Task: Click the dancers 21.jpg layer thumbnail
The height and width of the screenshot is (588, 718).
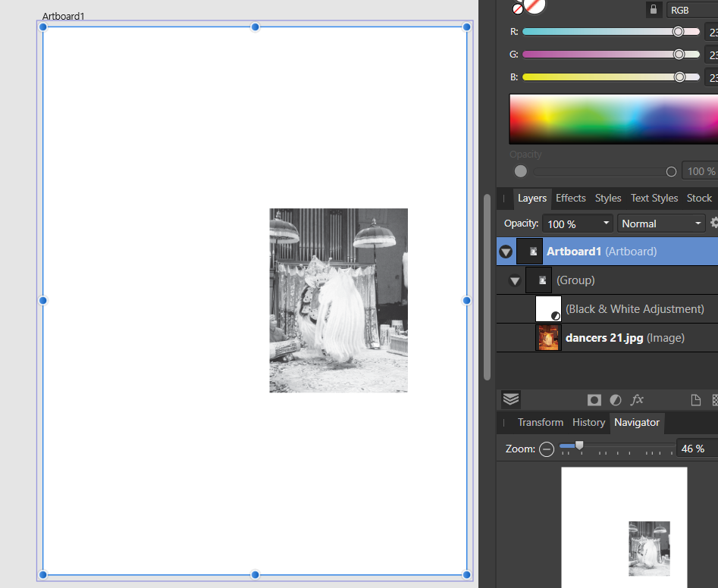Action: (x=547, y=337)
